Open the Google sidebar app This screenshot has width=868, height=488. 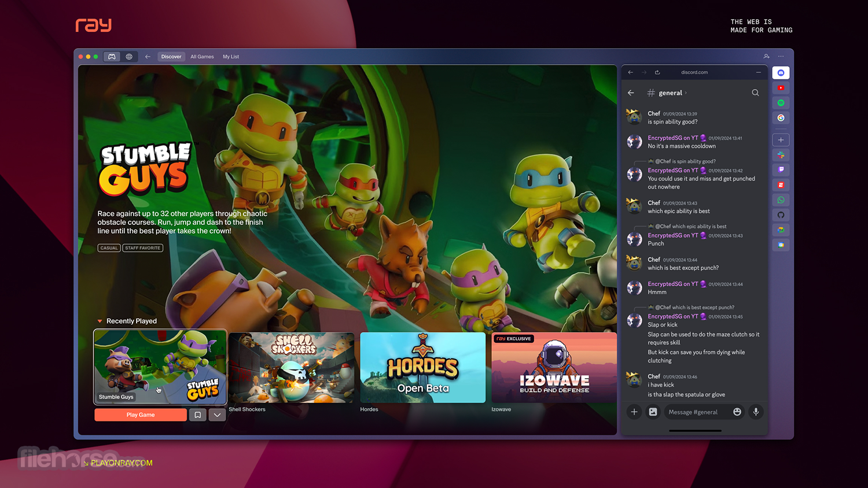pyautogui.click(x=781, y=118)
